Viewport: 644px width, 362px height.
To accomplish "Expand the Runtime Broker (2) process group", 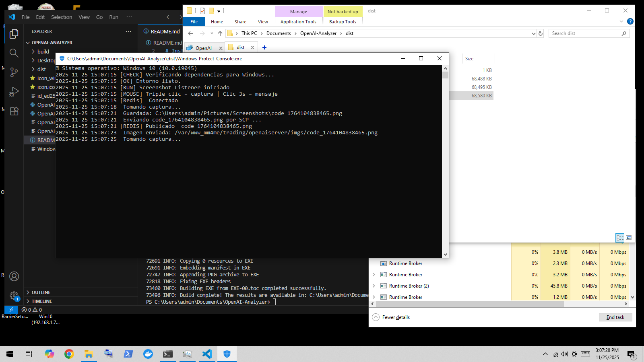I will point(374,286).
